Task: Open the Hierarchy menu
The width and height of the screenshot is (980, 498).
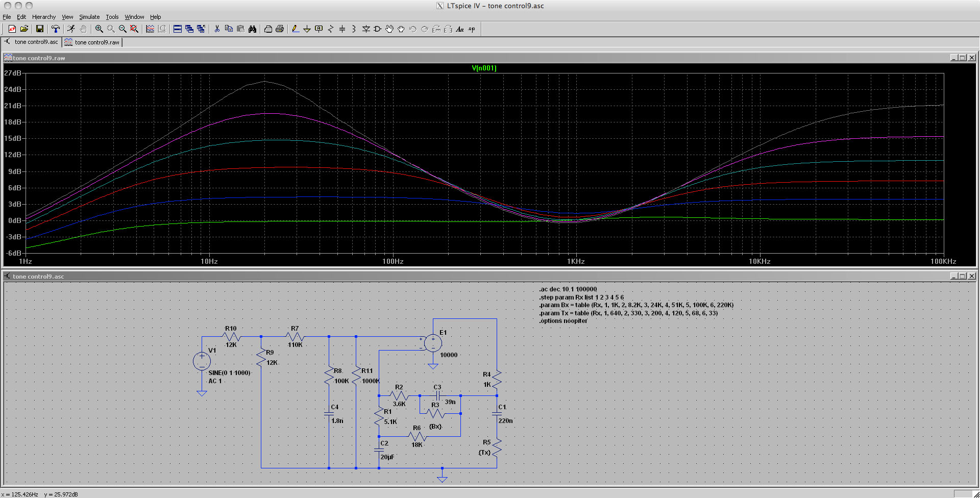Action: (x=43, y=17)
